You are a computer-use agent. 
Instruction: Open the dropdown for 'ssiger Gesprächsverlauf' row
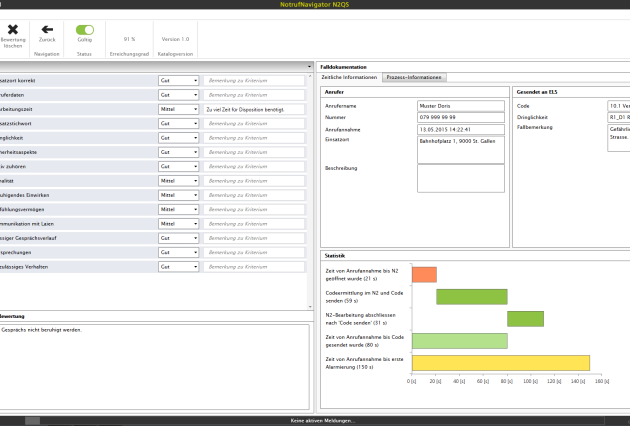(178, 238)
